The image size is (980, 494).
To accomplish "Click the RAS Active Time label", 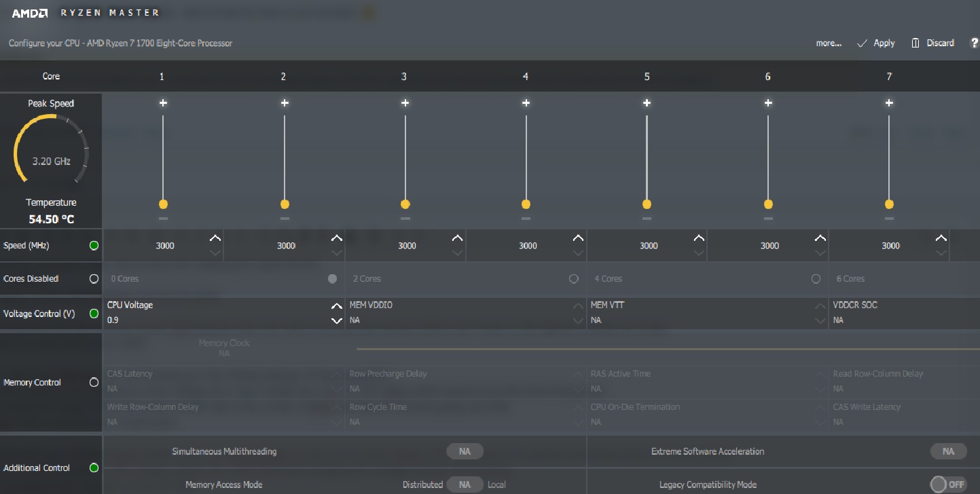I will pyautogui.click(x=621, y=374).
